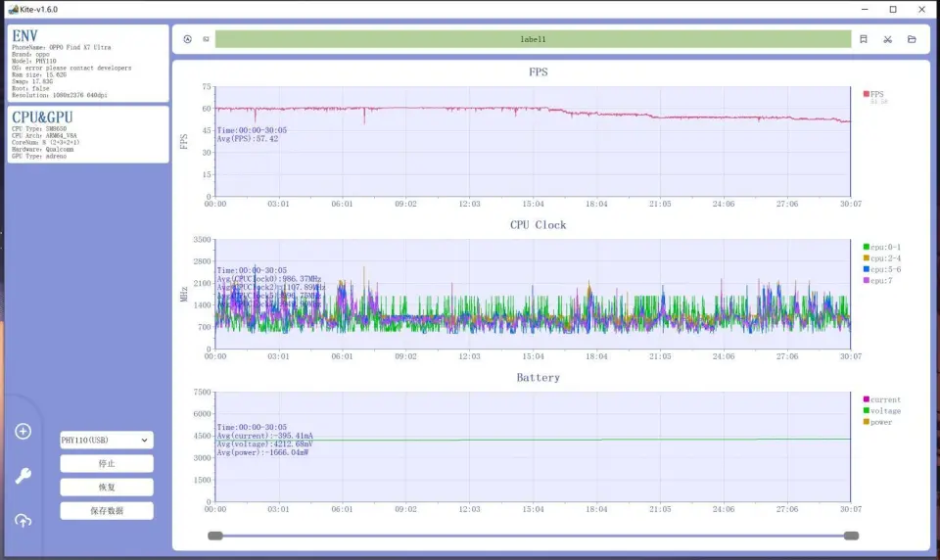
Task: Click the bookmark icon beside label bar
Action: pos(863,40)
